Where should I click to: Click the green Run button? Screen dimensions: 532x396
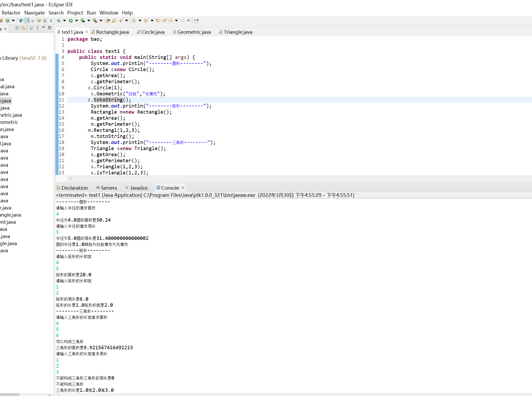pyautogui.click(x=71, y=21)
